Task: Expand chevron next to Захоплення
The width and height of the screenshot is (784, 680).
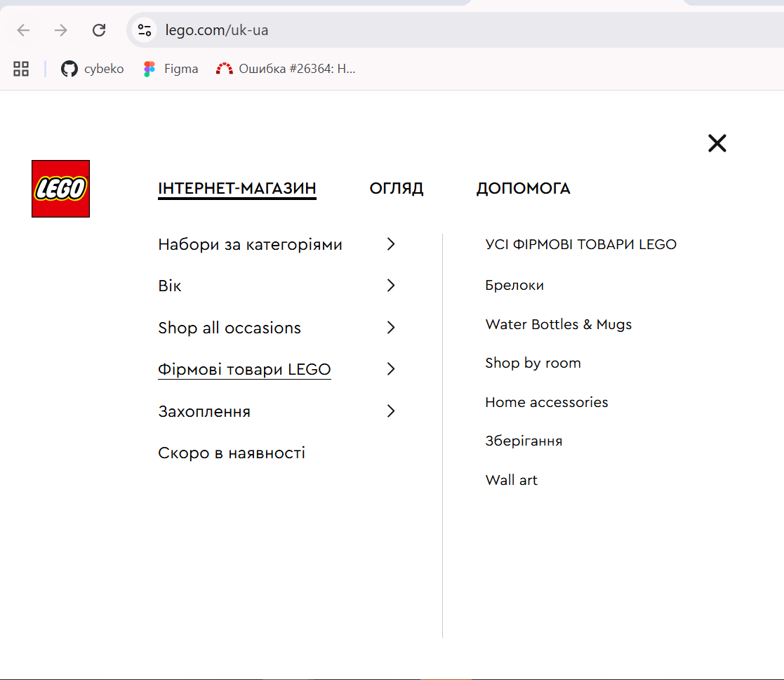Action: point(391,411)
